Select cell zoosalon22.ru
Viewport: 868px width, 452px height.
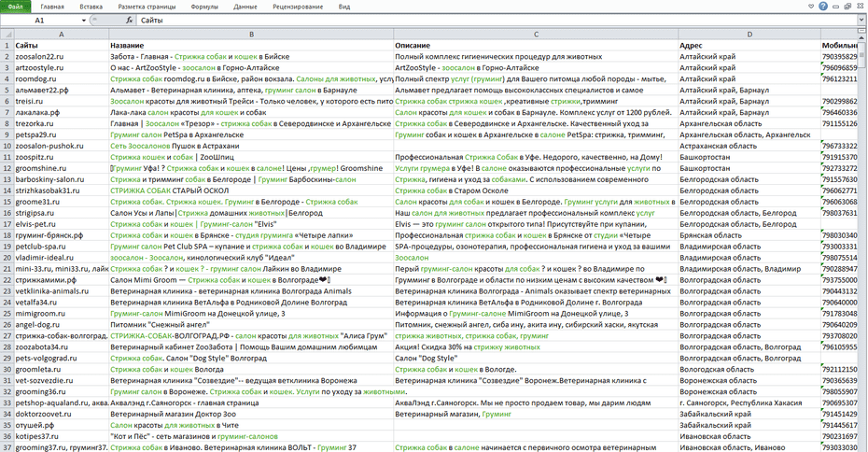coord(62,56)
